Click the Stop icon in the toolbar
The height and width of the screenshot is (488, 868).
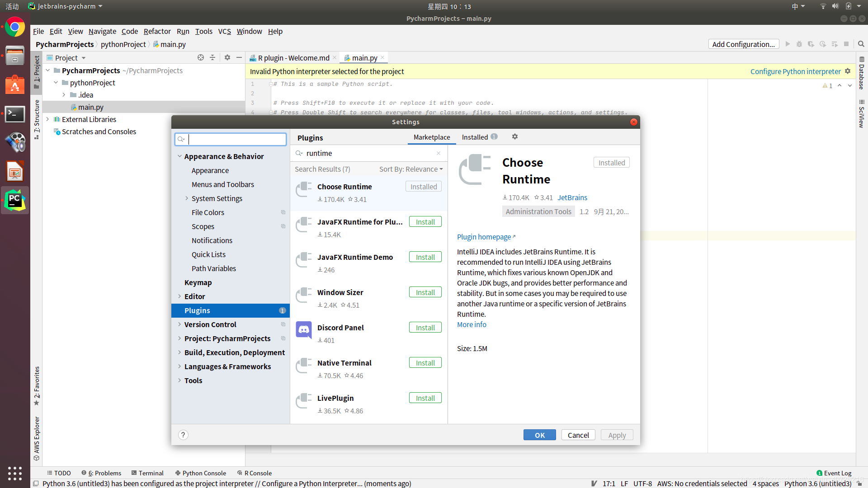coord(846,44)
